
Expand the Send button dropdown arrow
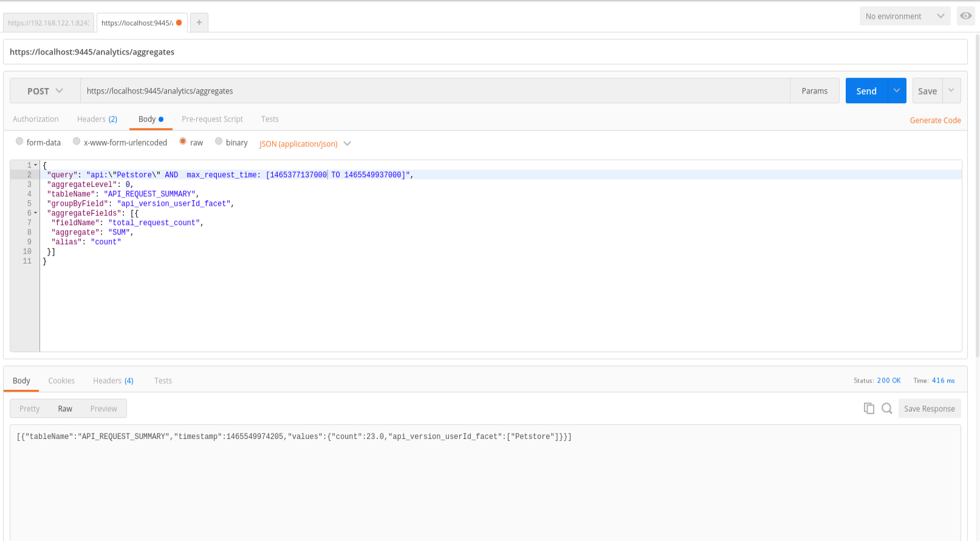897,90
